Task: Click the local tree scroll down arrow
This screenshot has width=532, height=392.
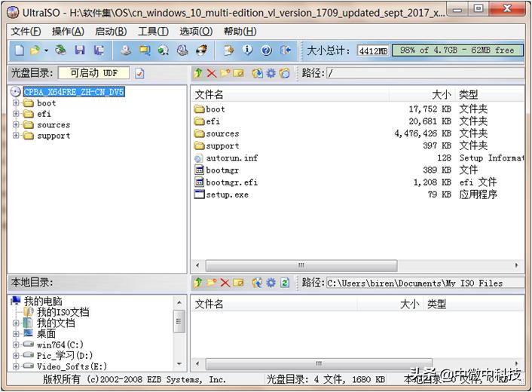Action: click(179, 364)
